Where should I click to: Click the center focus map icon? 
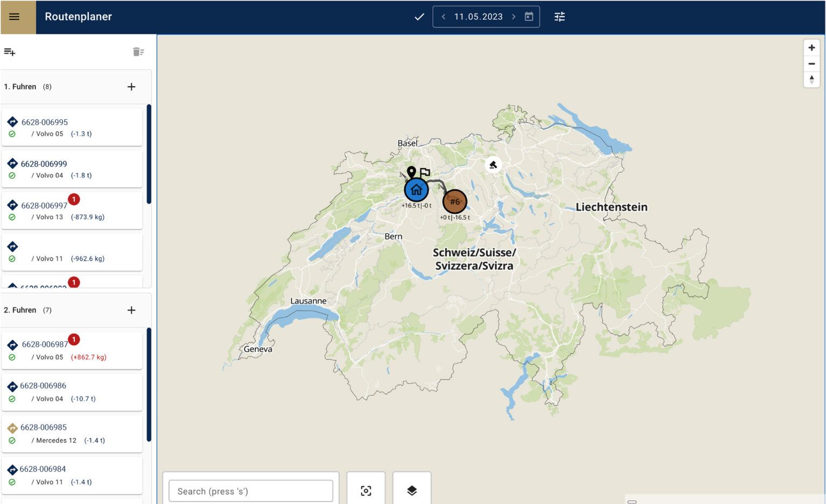pyautogui.click(x=366, y=491)
